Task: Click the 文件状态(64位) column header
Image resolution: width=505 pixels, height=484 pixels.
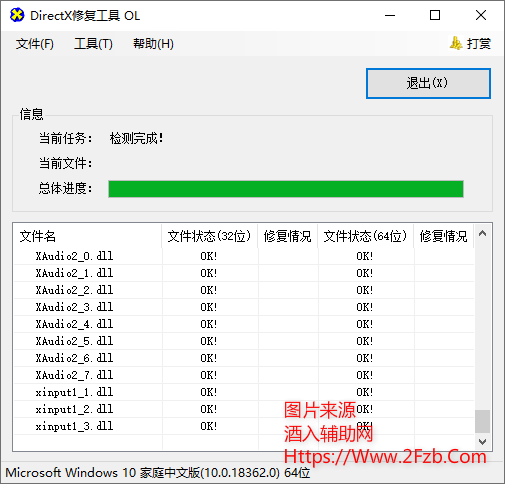Action: 365,236
